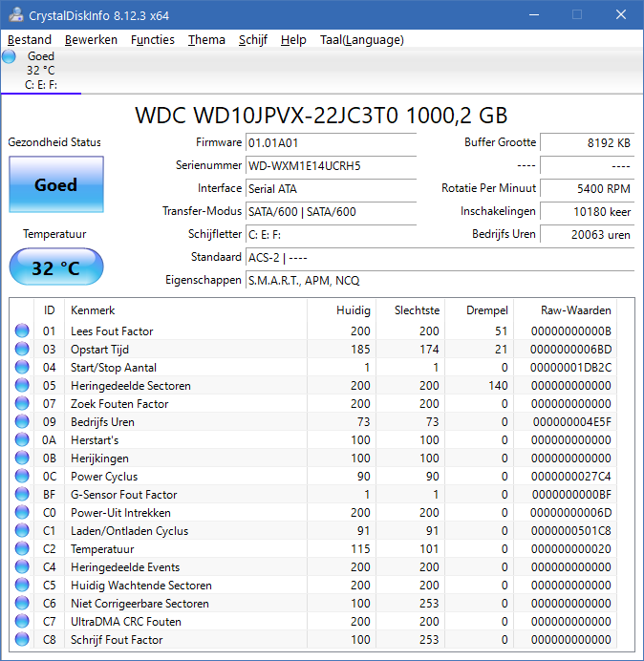
Task: Click status orb for Herijkingen
Action: pos(22,458)
